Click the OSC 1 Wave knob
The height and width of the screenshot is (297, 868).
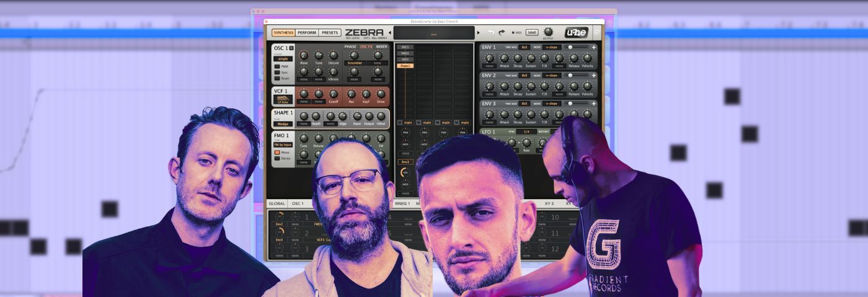[x=304, y=55]
